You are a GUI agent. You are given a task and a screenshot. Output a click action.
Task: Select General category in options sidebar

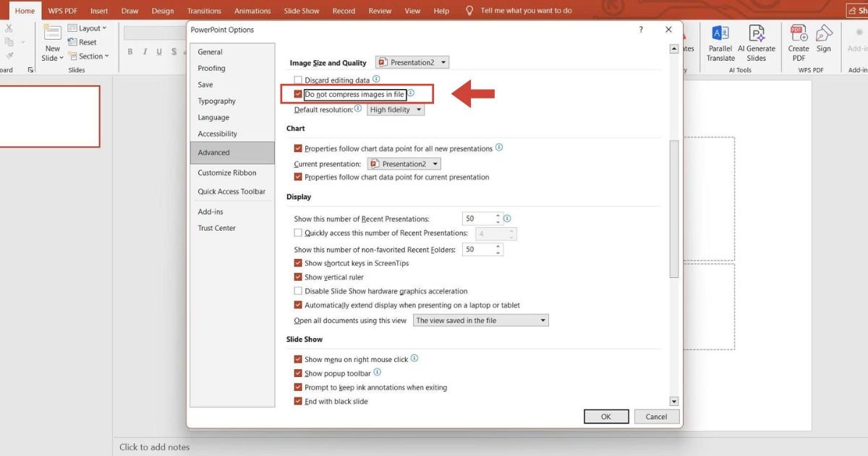tap(231, 52)
